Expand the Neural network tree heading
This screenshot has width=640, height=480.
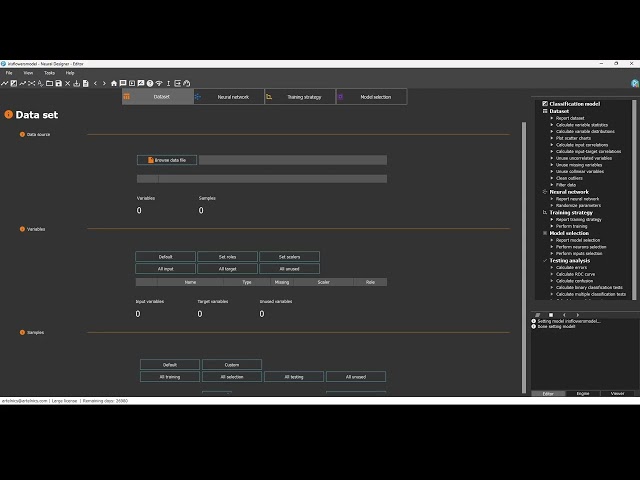[569, 192]
